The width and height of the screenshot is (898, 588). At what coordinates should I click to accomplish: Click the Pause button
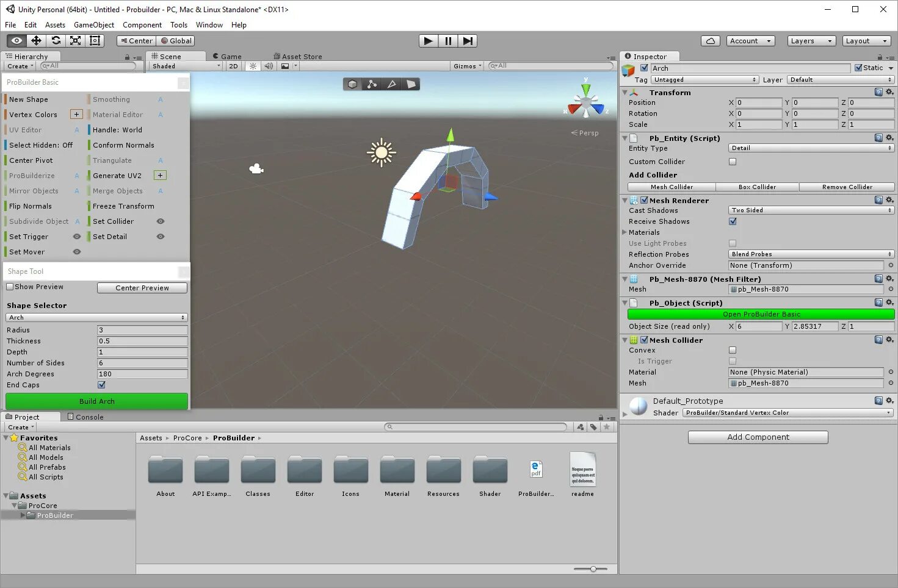448,41
